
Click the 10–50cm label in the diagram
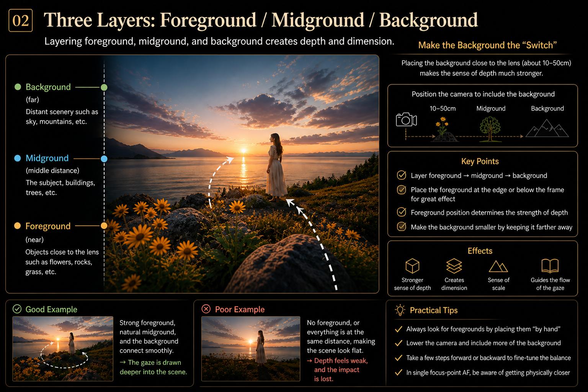[x=443, y=108]
